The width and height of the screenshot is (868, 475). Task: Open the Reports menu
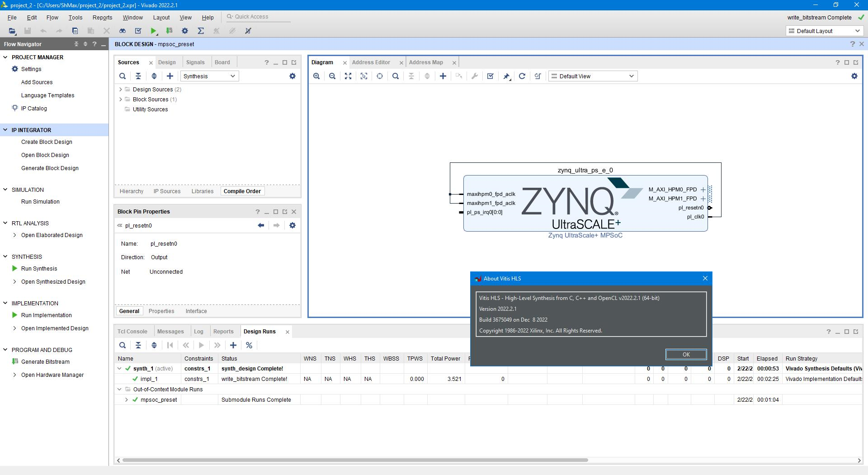point(102,17)
